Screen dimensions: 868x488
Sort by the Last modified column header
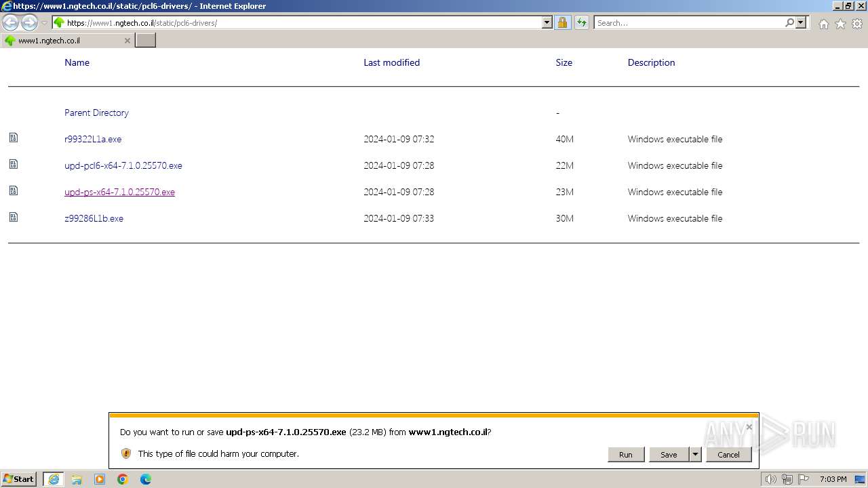[391, 62]
